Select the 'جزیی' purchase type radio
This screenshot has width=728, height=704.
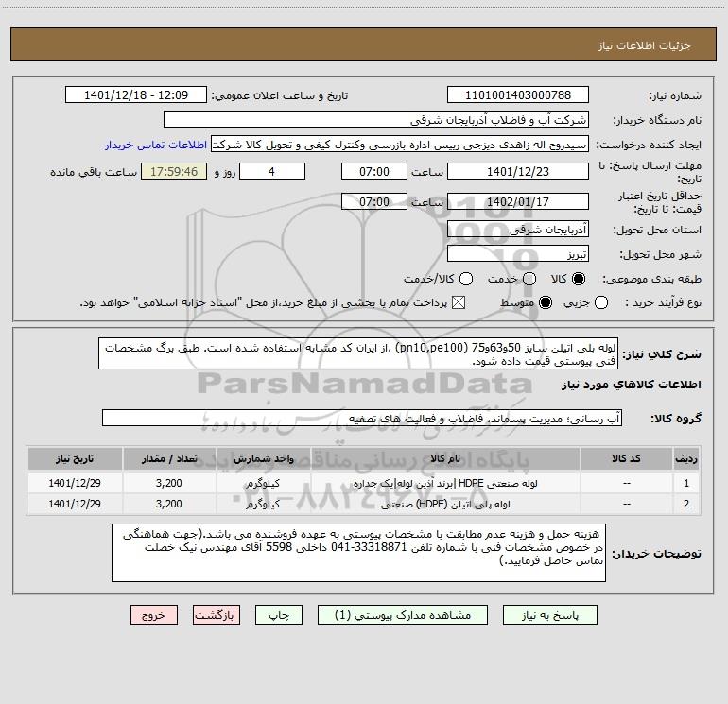click(x=600, y=303)
